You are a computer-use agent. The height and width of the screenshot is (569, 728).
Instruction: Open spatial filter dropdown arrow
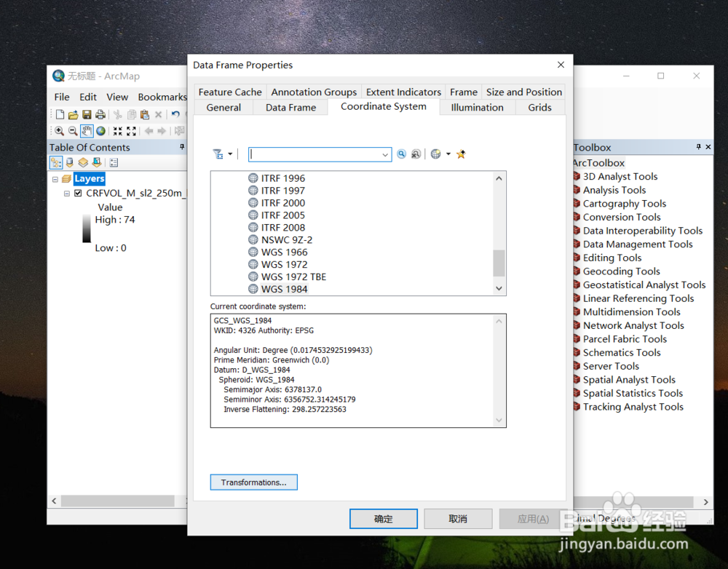230,154
